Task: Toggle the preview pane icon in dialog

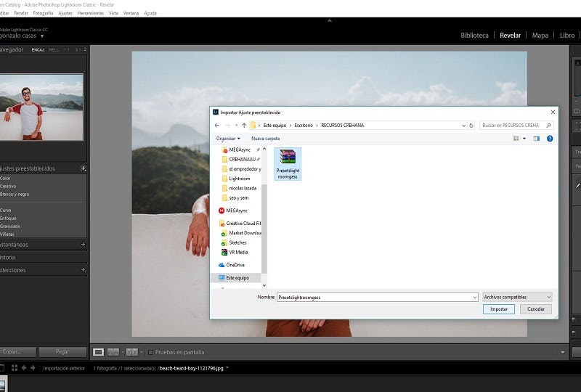Action: tap(537, 138)
